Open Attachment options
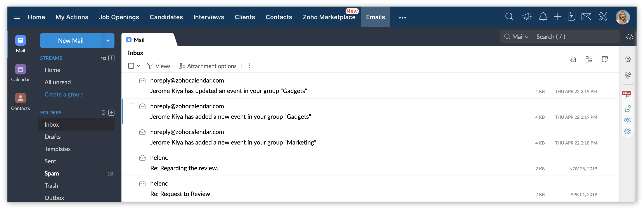 point(208,66)
